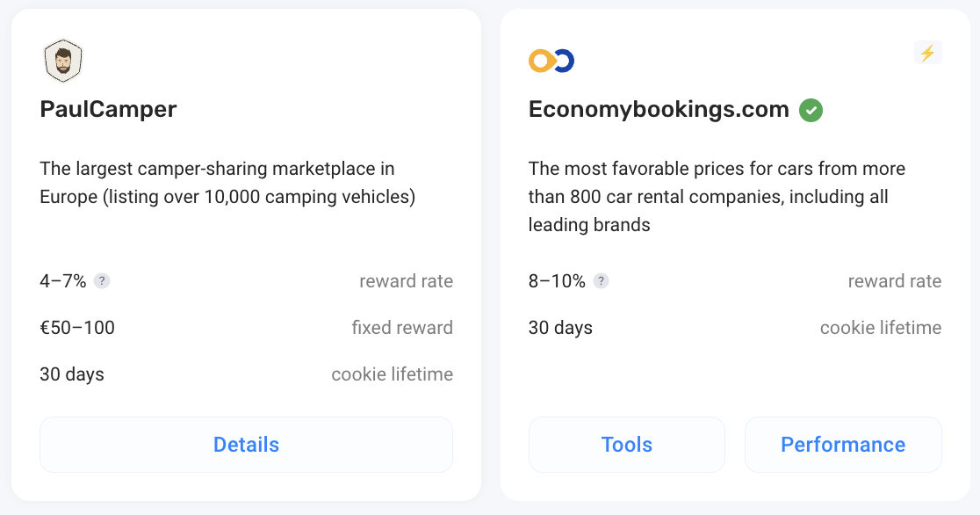
Task: Open PaulCamper Details
Action: [246, 445]
